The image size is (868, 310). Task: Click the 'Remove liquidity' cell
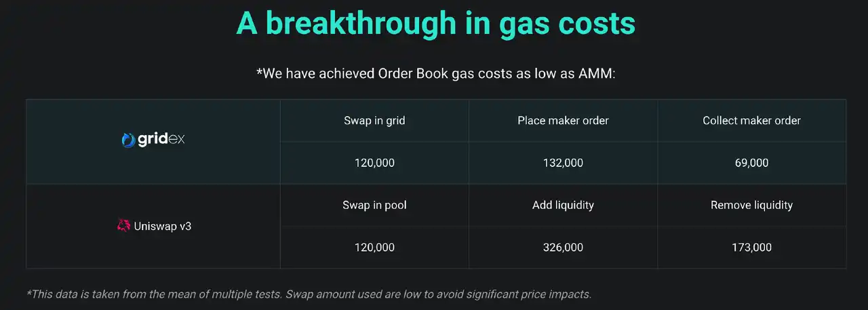point(751,205)
